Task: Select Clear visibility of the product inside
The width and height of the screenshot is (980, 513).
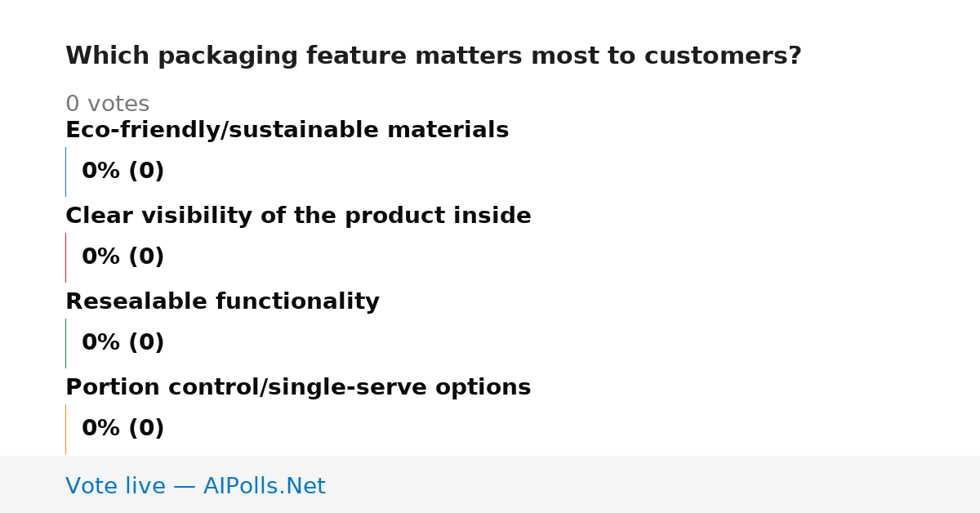Action: pos(298,216)
